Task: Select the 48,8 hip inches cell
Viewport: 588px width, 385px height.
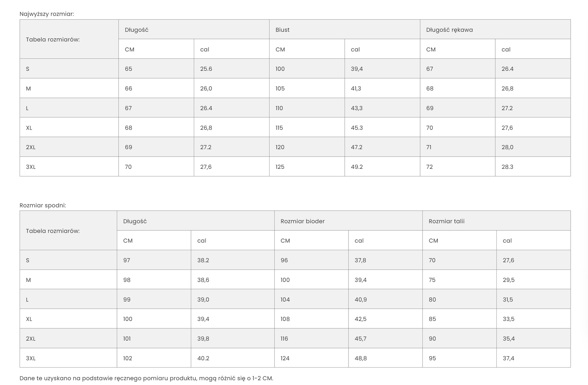Action: click(x=360, y=358)
